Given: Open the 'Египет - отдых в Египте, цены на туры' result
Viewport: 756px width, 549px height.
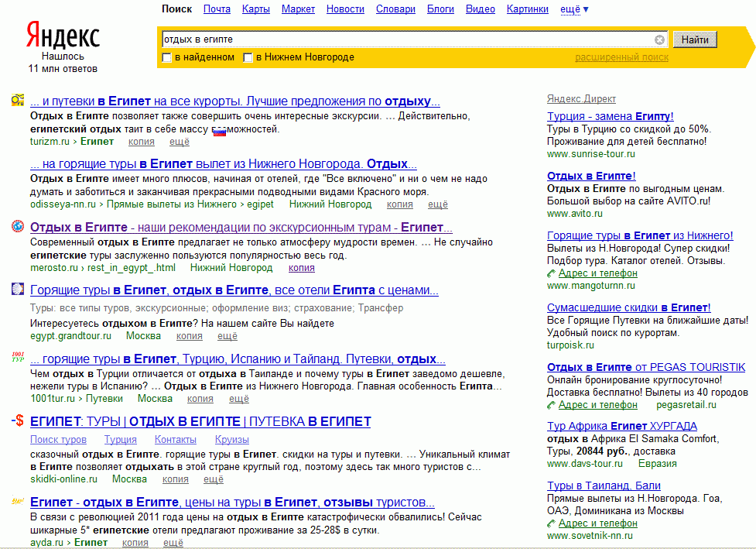Looking at the screenshot, I should [x=232, y=503].
